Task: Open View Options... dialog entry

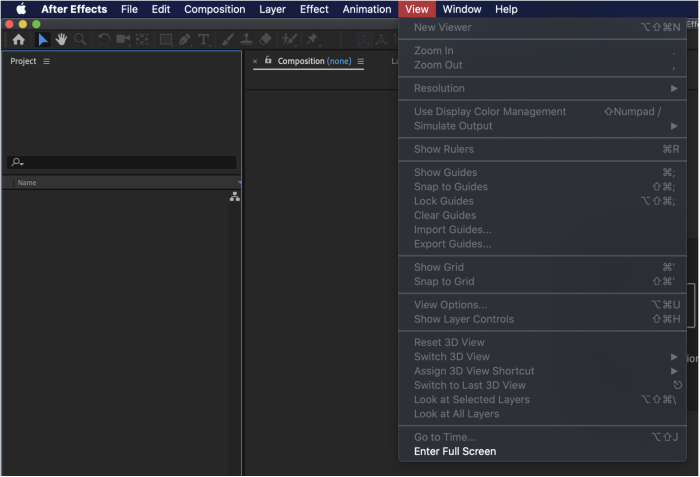Action: pos(542,305)
